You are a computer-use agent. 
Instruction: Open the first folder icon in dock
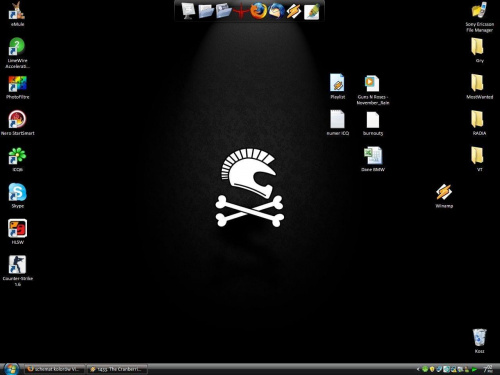(206, 11)
